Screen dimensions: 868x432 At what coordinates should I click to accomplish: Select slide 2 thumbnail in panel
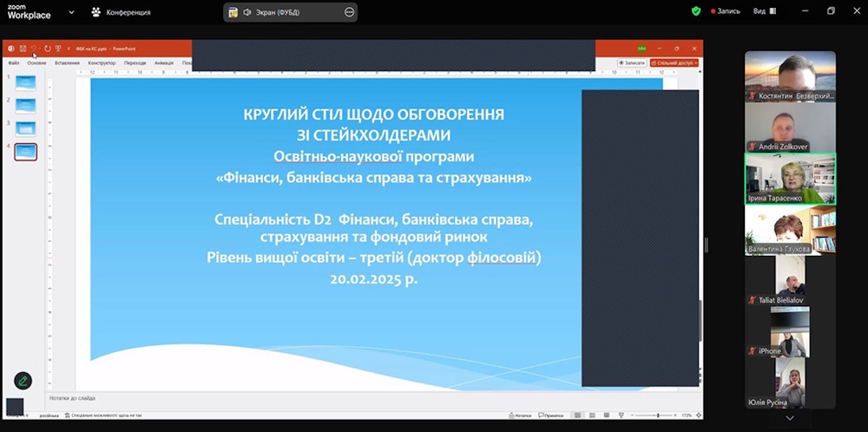point(25,105)
